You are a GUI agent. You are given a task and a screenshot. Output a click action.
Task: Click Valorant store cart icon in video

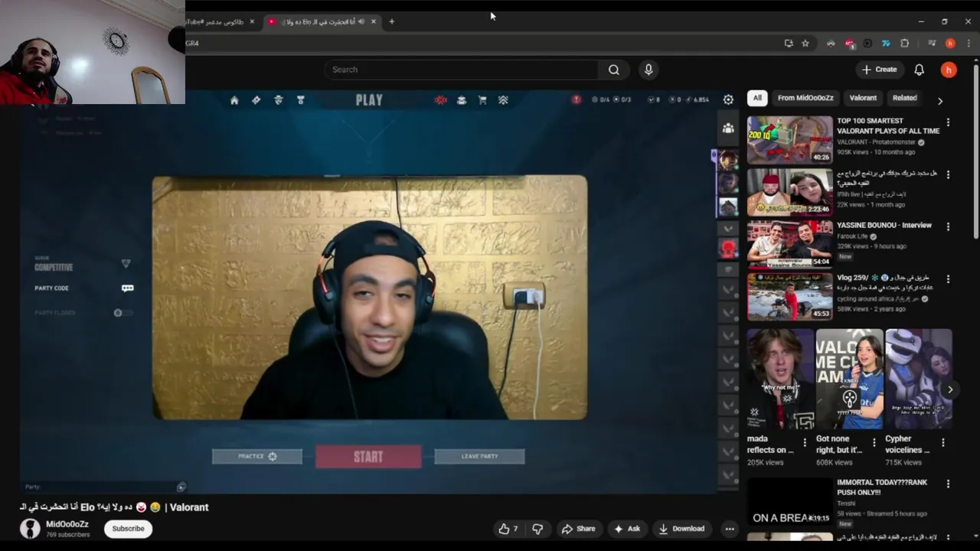482,100
